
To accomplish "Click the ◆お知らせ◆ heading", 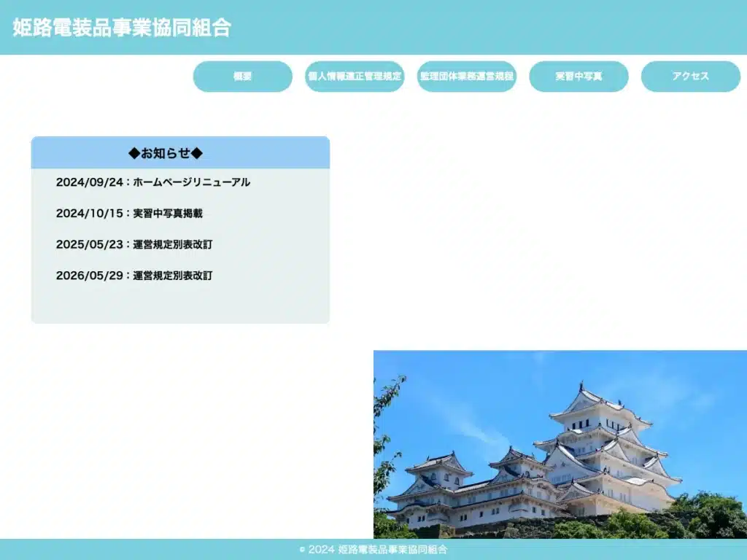I will click(x=166, y=153).
